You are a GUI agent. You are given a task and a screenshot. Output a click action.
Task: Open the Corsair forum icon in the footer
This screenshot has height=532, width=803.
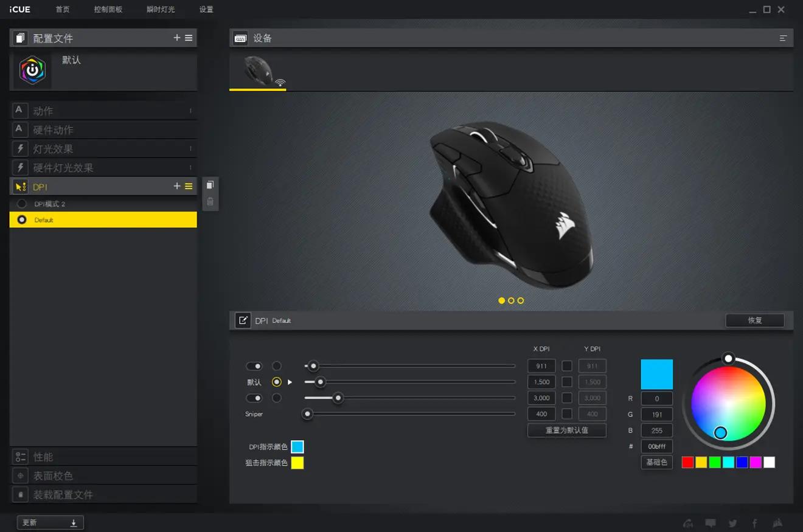coord(688,523)
